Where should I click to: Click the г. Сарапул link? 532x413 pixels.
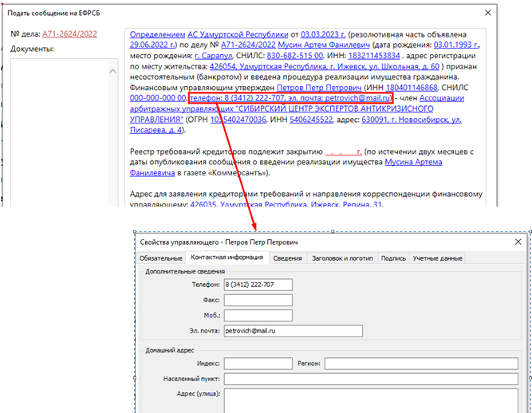pyautogui.click(x=214, y=56)
